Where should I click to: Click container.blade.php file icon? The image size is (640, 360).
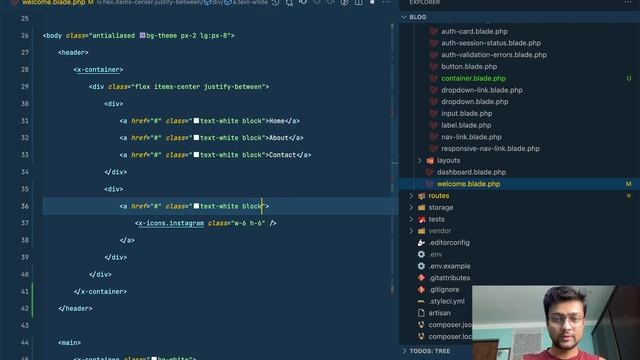click(x=433, y=78)
